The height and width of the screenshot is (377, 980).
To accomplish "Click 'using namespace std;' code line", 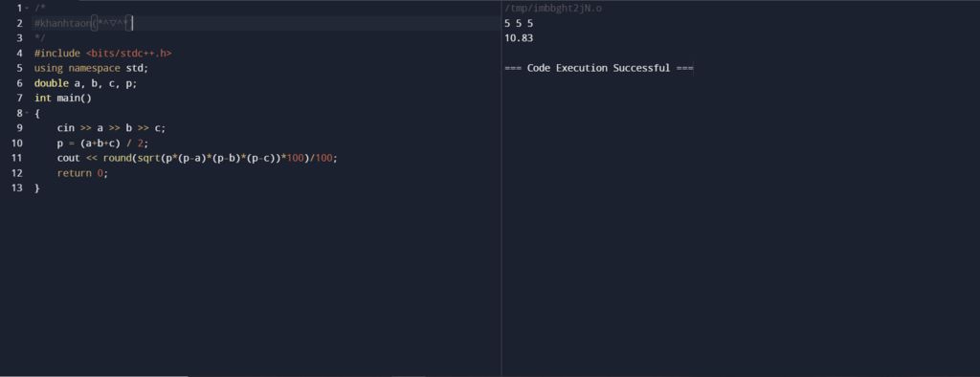I will coord(91,68).
